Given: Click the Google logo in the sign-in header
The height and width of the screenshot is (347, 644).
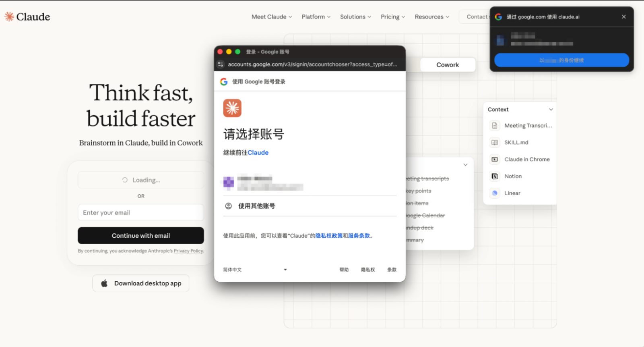Looking at the screenshot, I should [224, 82].
